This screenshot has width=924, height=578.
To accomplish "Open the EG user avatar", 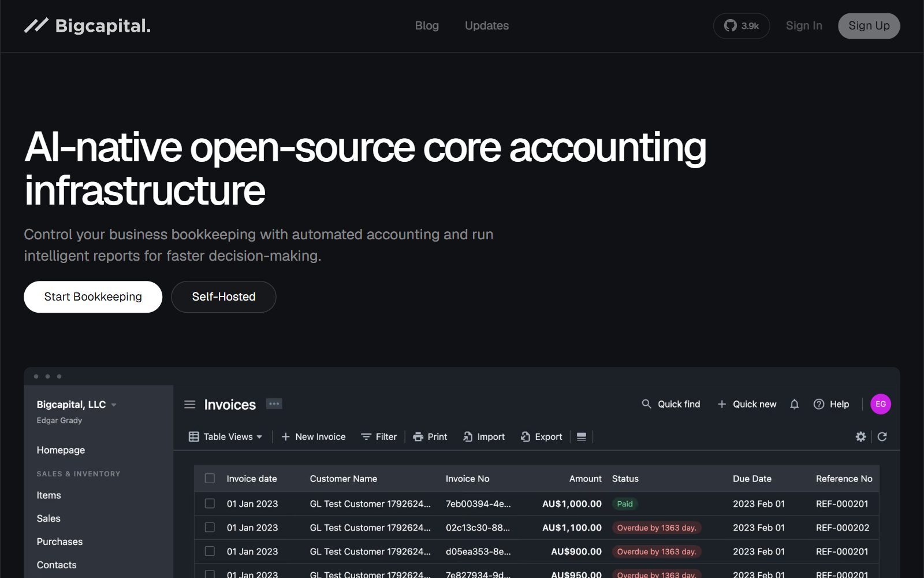I will 881,404.
